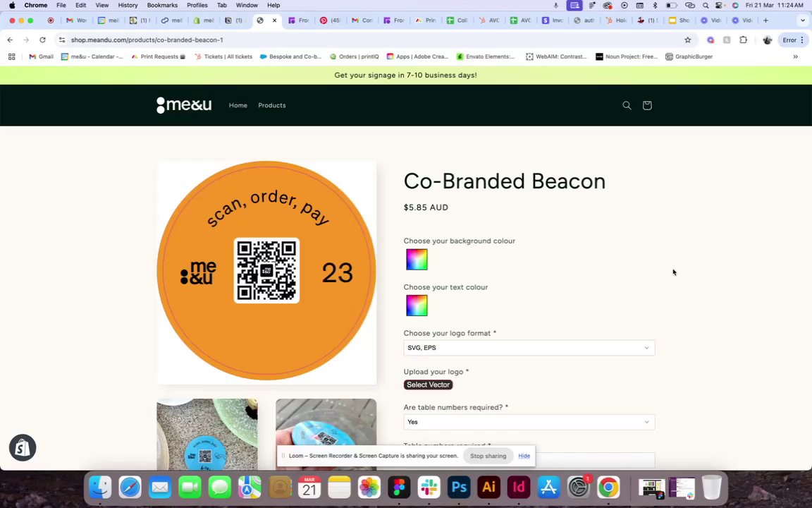Open the text colour picker swatch
The width and height of the screenshot is (812, 508).
(417, 306)
